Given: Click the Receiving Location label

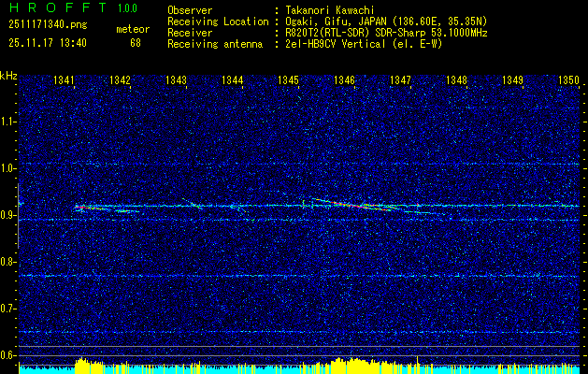Looking at the screenshot, I should click(x=218, y=22).
